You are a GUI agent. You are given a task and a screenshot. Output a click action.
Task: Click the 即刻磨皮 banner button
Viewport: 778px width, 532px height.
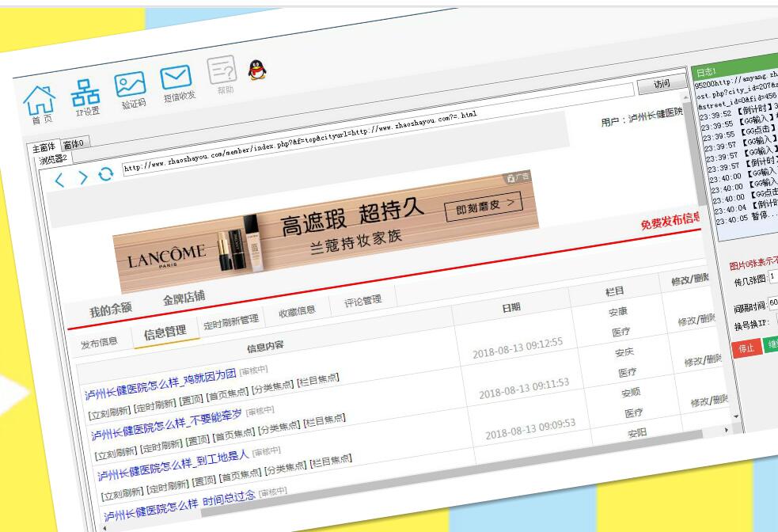(x=484, y=205)
